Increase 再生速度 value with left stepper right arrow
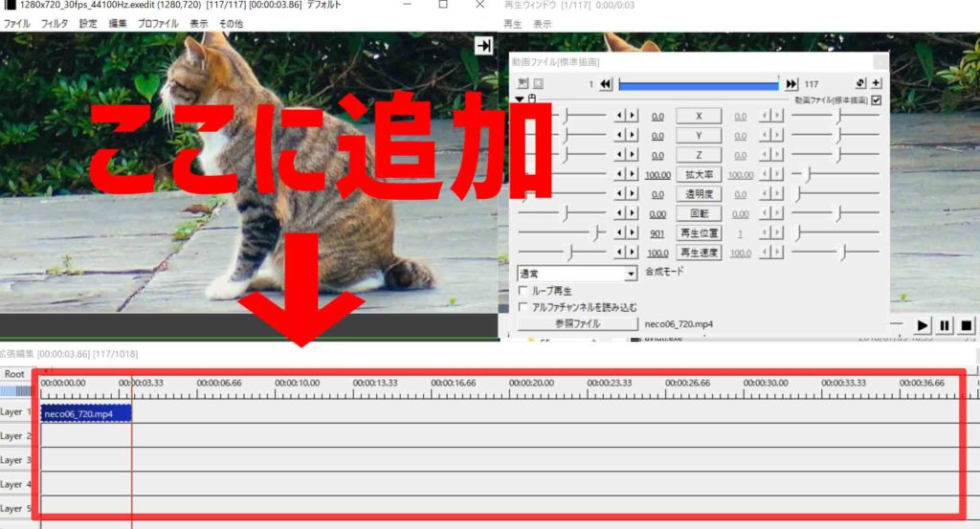Screen dimensions: 980x529 tap(633, 253)
